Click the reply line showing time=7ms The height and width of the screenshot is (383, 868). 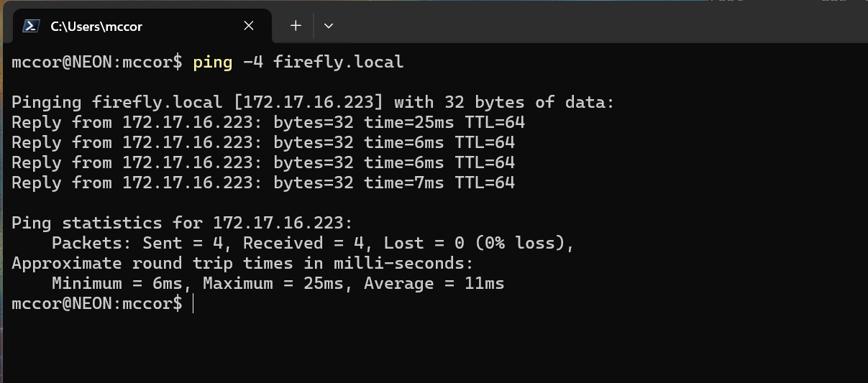tap(263, 183)
